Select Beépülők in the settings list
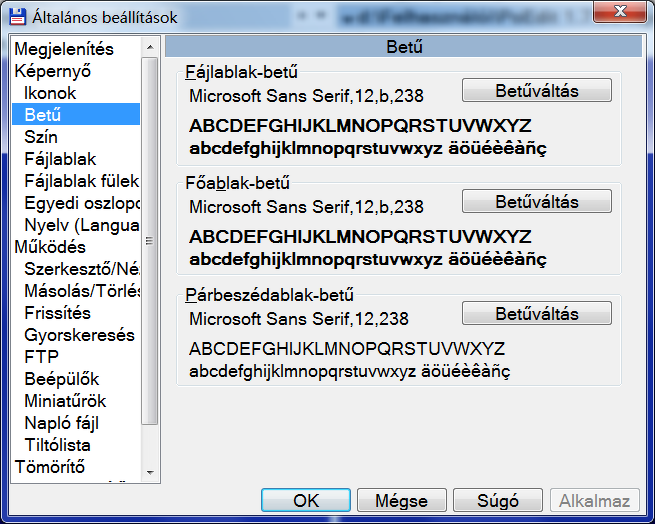 point(62,379)
